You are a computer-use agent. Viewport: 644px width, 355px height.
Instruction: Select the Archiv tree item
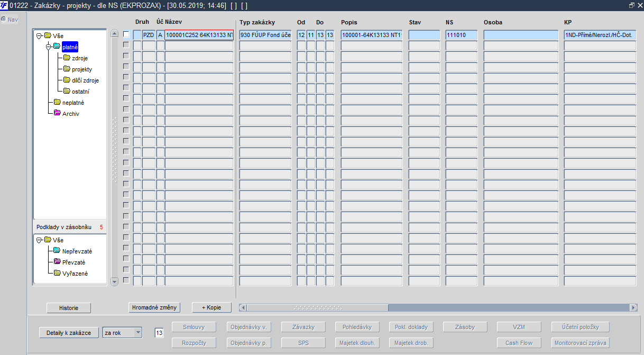[70, 114]
